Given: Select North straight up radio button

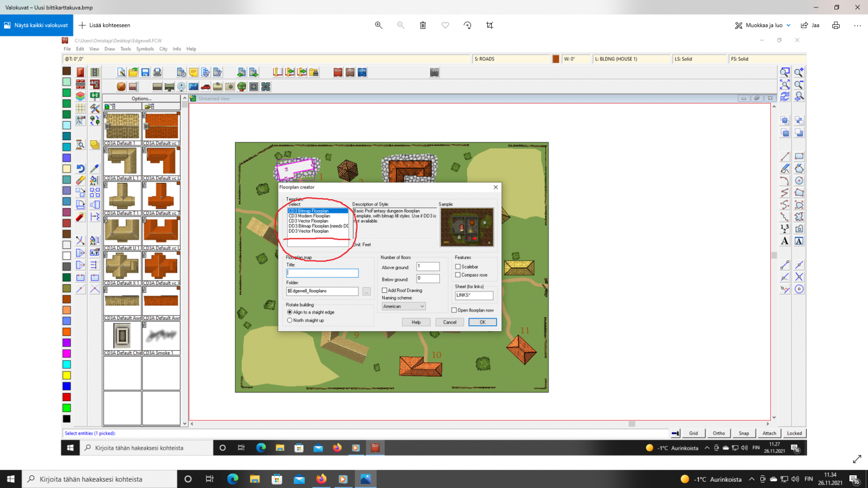Looking at the screenshot, I should (290, 320).
